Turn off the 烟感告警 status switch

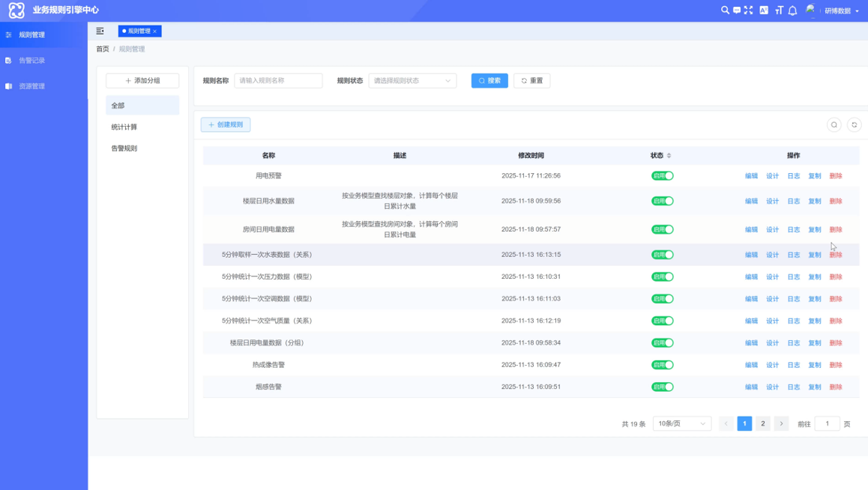click(x=662, y=387)
